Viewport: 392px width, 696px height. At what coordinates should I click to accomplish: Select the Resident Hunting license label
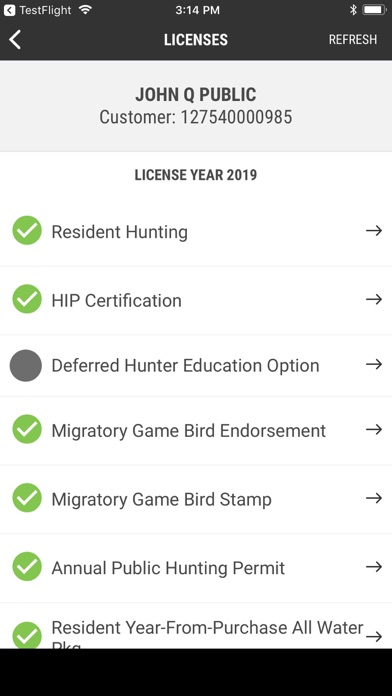pyautogui.click(x=119, y=232)
